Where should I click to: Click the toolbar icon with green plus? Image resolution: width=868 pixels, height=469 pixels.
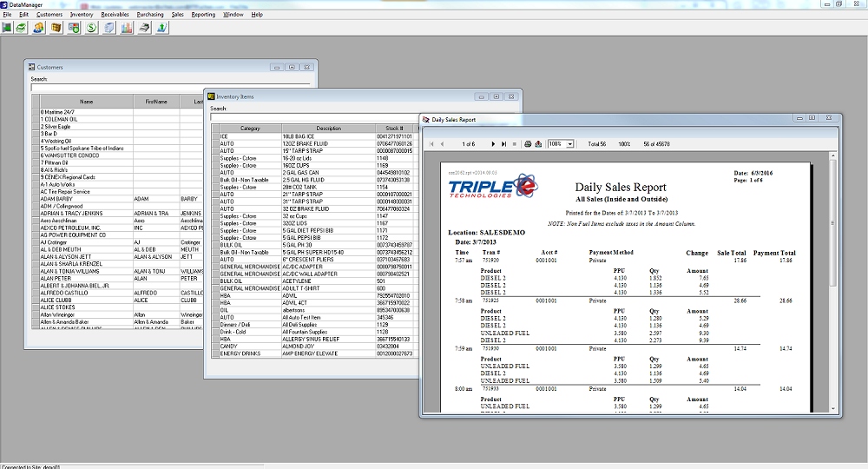pos(74,28)
